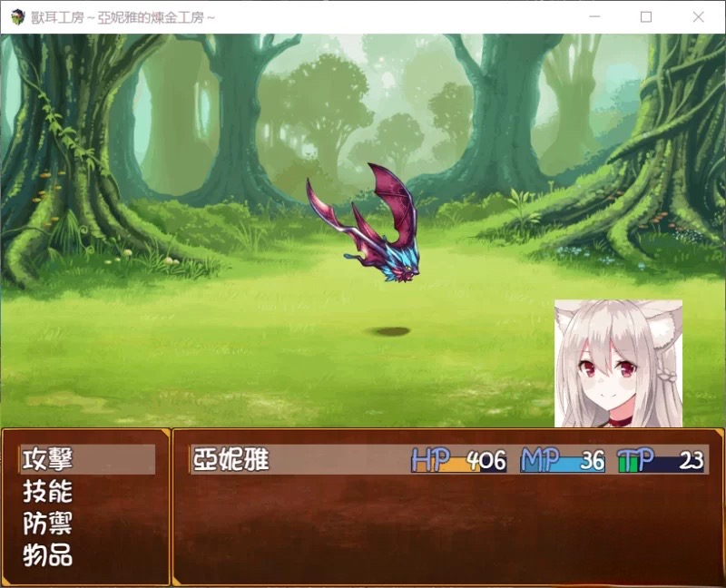
Task: Minimize the game window
Action: coord(594,17)
